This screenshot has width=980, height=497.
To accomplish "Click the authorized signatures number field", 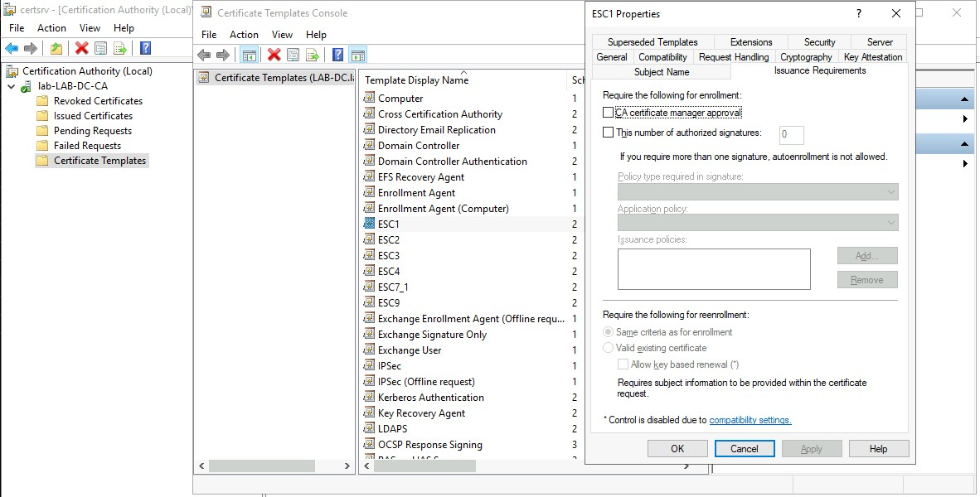I will point(791,135).
